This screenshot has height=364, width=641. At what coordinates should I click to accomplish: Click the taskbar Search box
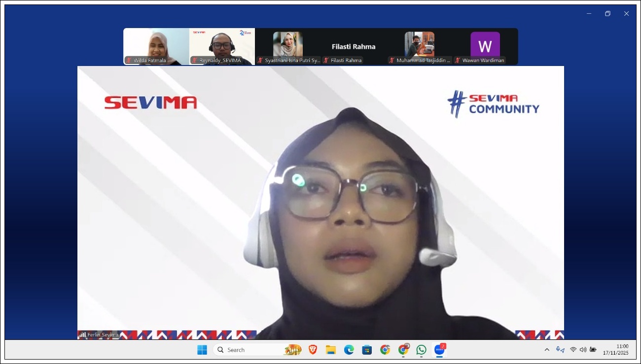pyautogui.click(x=247, y=350)
